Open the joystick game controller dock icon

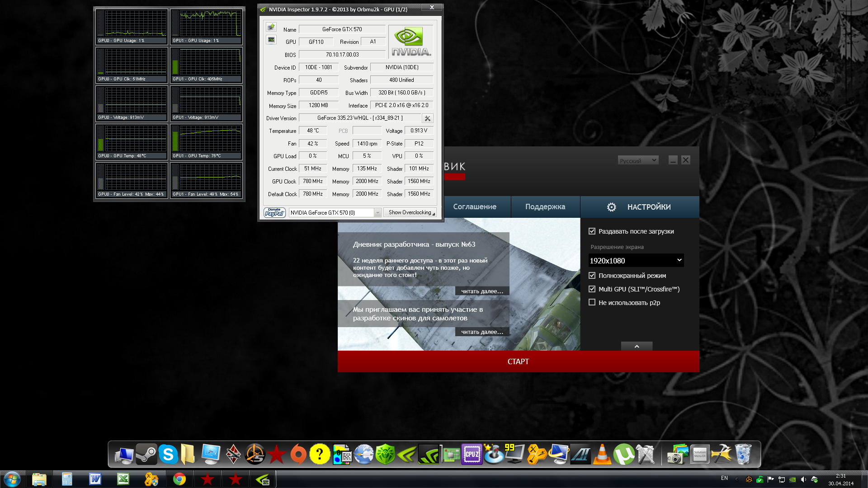(x=493, y=454)
